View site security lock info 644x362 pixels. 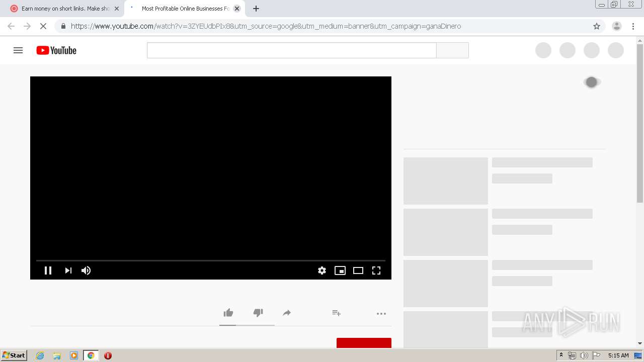point(63,26)
